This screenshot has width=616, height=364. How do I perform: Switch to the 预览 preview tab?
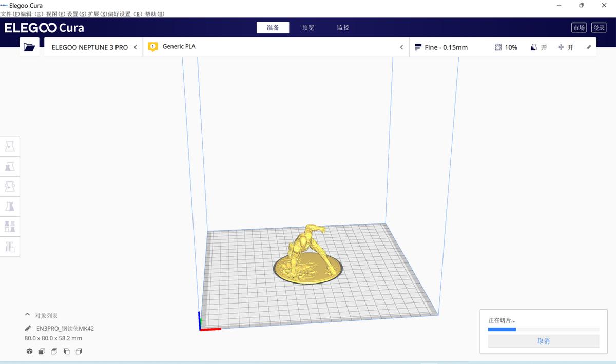pos(308,27)
